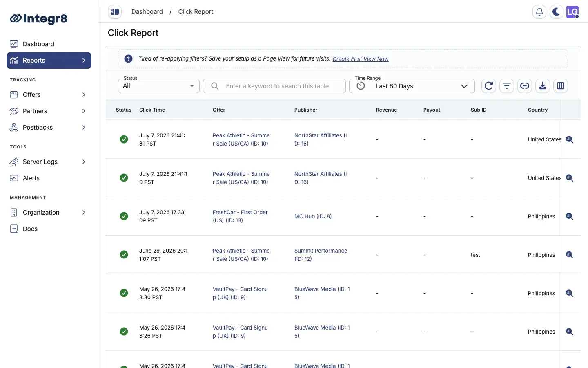The height and width of the screenshot is (368, 588).
Task: Open the Time Range Last 60 Days dropdown
Action: [x=412, y=86]
